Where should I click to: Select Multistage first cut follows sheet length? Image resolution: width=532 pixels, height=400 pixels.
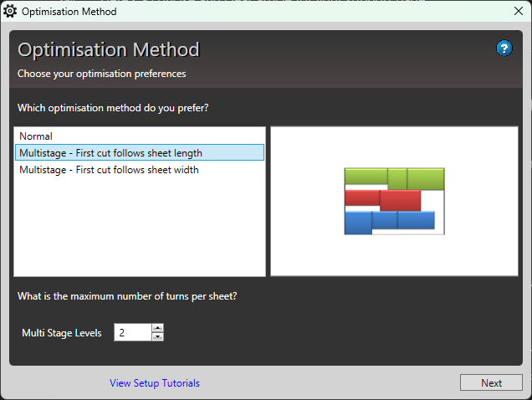point(110,153)
